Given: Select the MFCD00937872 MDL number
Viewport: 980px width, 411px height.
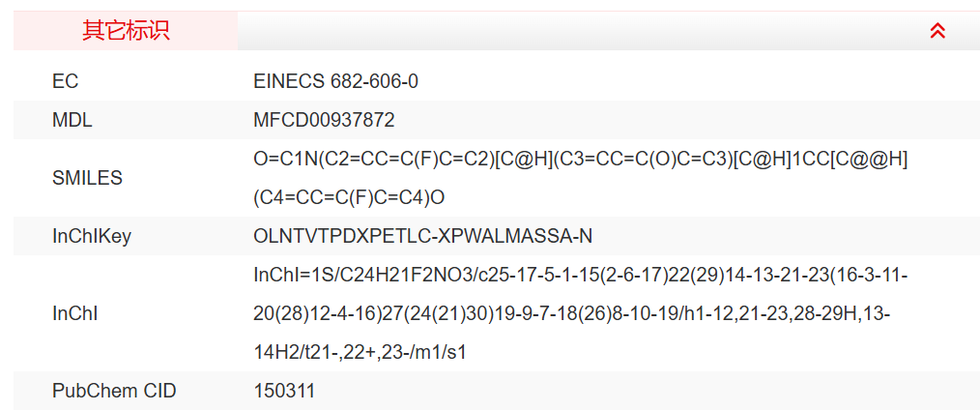Looking at the screenshot, I should coord(324,120).
